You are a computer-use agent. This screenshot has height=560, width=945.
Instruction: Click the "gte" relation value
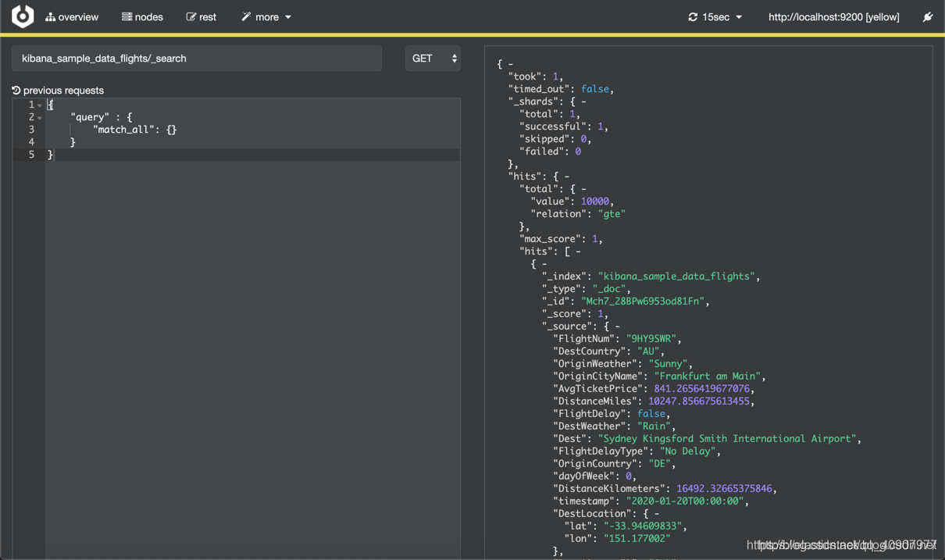612,214
